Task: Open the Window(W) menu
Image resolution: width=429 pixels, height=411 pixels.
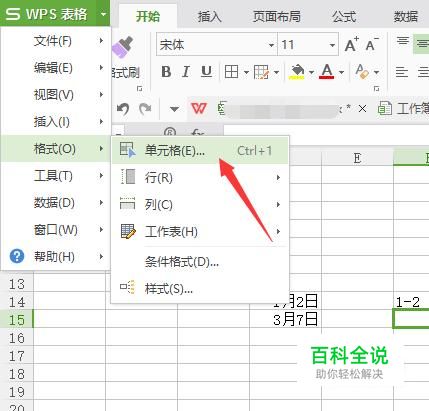Action: [x=56, y=230]
